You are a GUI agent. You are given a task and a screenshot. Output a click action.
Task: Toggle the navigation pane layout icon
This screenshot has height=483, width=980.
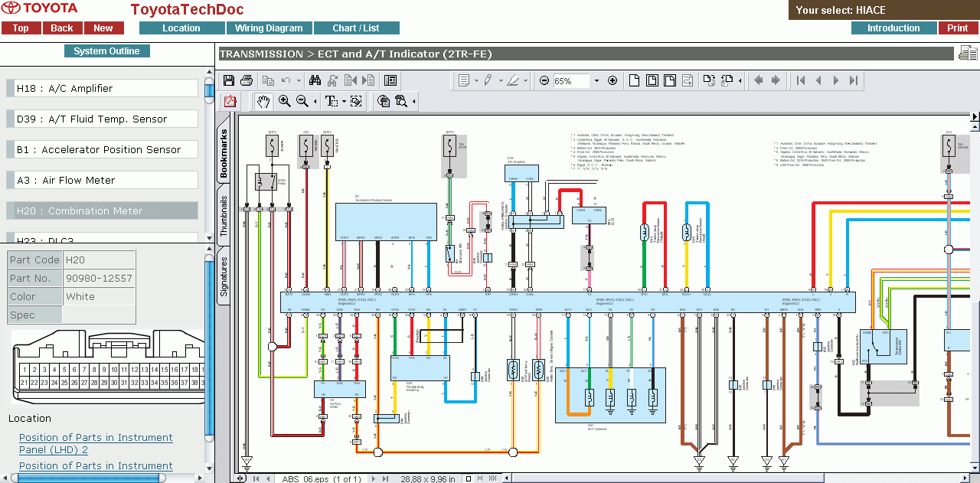390,80
